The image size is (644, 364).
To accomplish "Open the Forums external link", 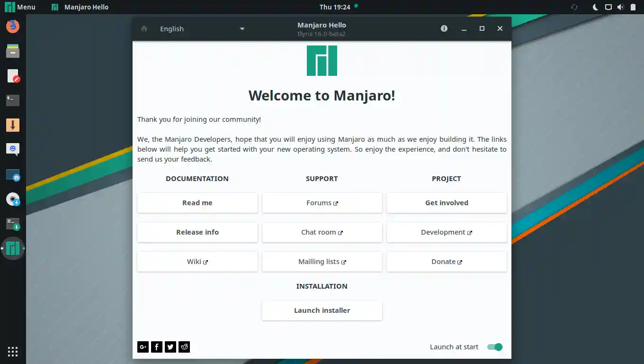I will 322,203.
